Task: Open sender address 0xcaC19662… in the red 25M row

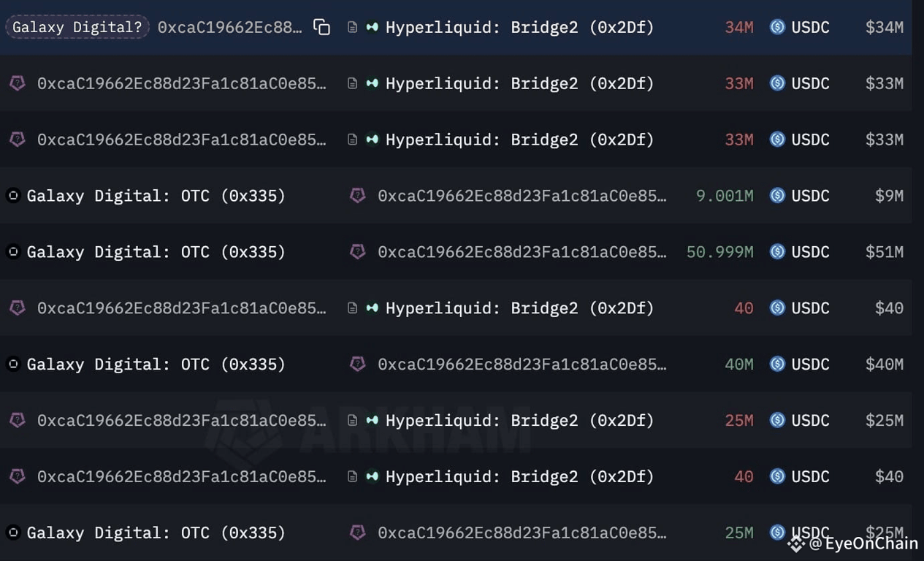Action: coord(181,420)
